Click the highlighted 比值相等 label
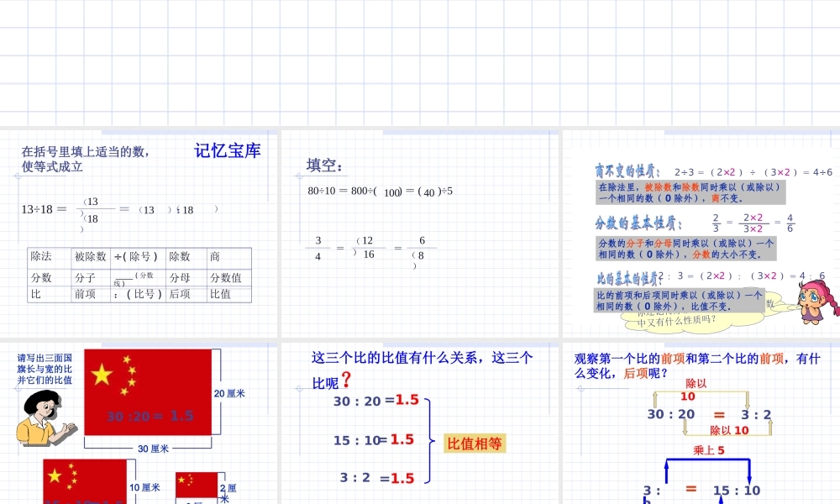840x504 pixels. 473,443
